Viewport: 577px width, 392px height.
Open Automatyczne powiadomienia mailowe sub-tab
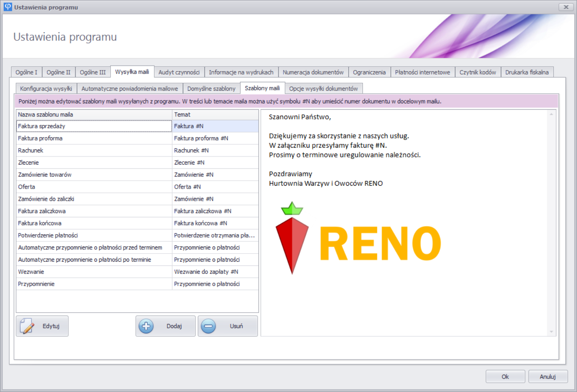(129, 89)
